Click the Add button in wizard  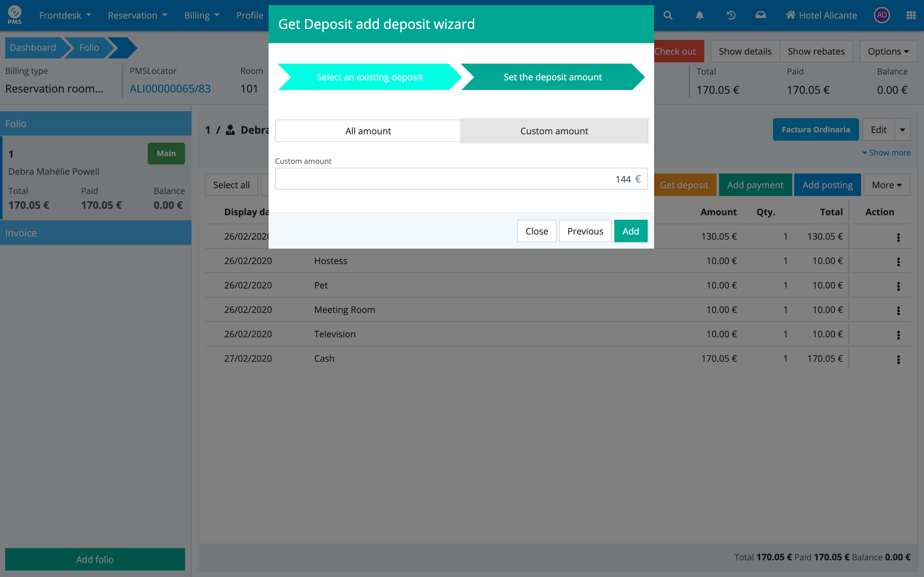pos(630,231)
